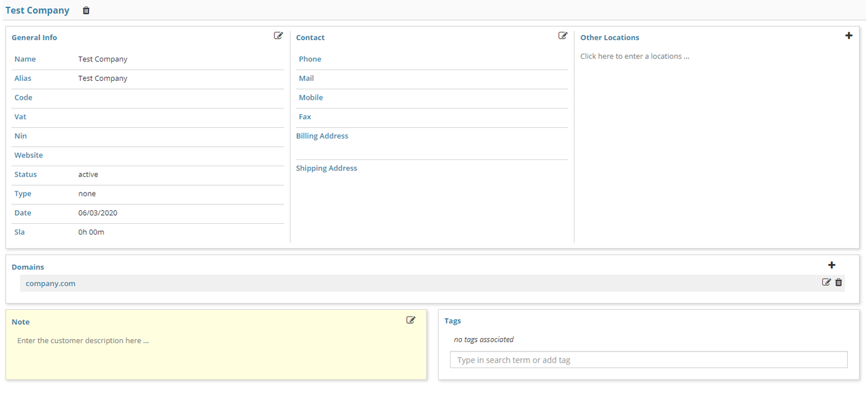Screen dimensions: 868x397
Task: Click the Tags section heading
Action: pos(453,321)
